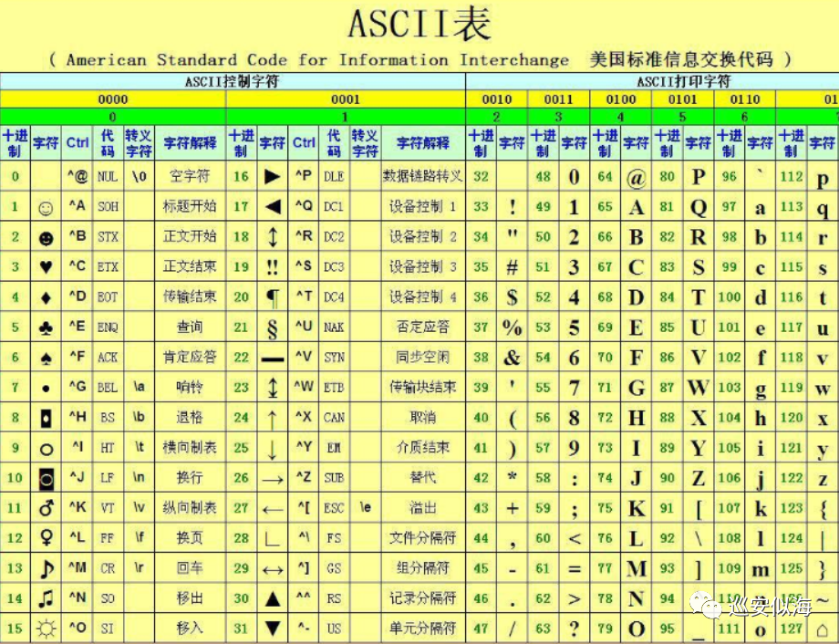Select the right-arrow symbol in the SUB row
The width and height of the screenshot is (839, 644).
(x=274, y=477)
